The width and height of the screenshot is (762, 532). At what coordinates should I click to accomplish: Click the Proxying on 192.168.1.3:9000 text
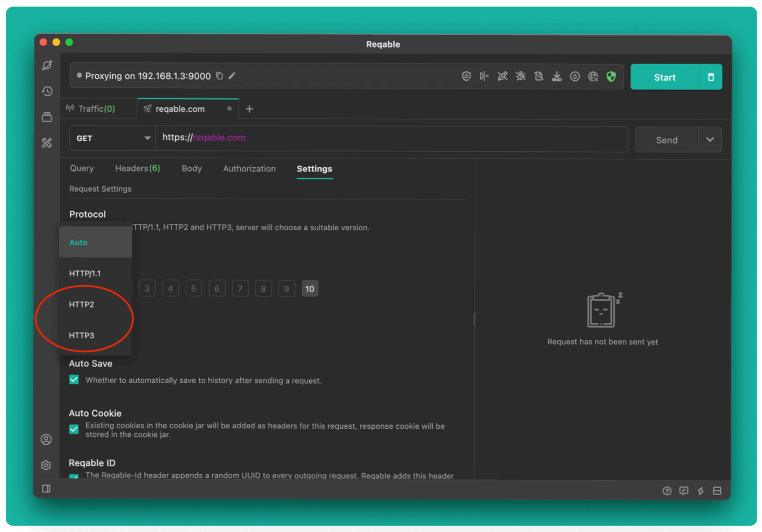[x=148, y=76]
